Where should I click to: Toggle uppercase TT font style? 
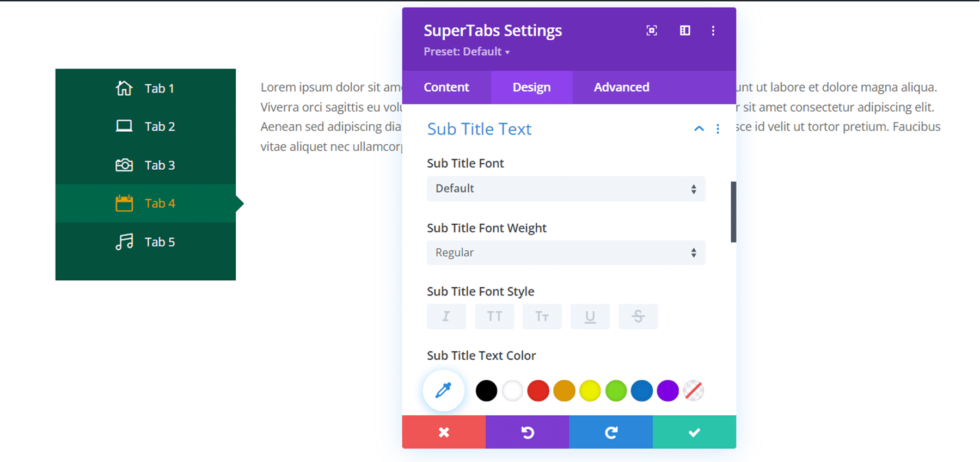tap(494, 316)
